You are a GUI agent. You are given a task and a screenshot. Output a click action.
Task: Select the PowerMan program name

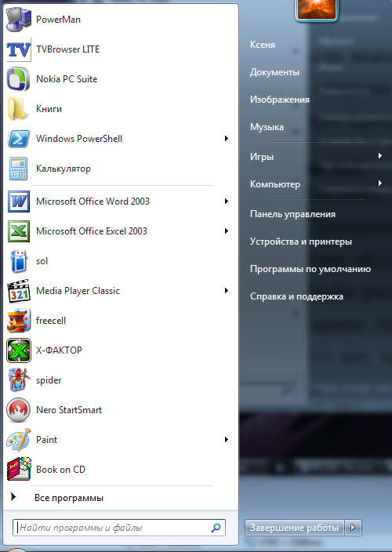click(59, 20)
